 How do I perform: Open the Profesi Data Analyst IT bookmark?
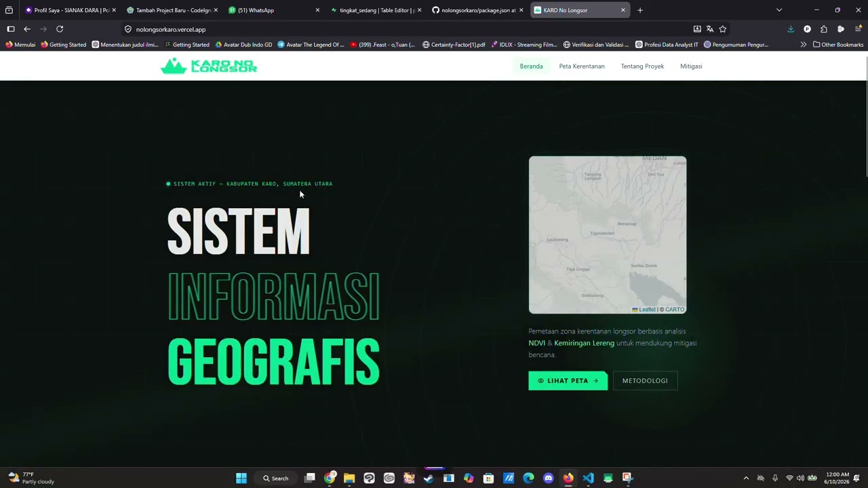coord(667,45)
